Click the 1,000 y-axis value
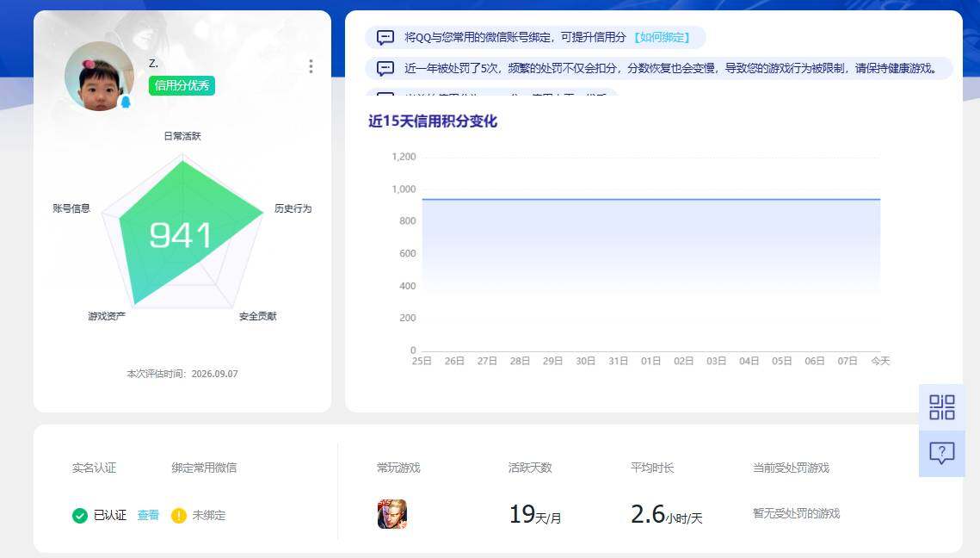The height and width of the screenshot is (558, 980). pyautogui.click(x=404, y=189)
